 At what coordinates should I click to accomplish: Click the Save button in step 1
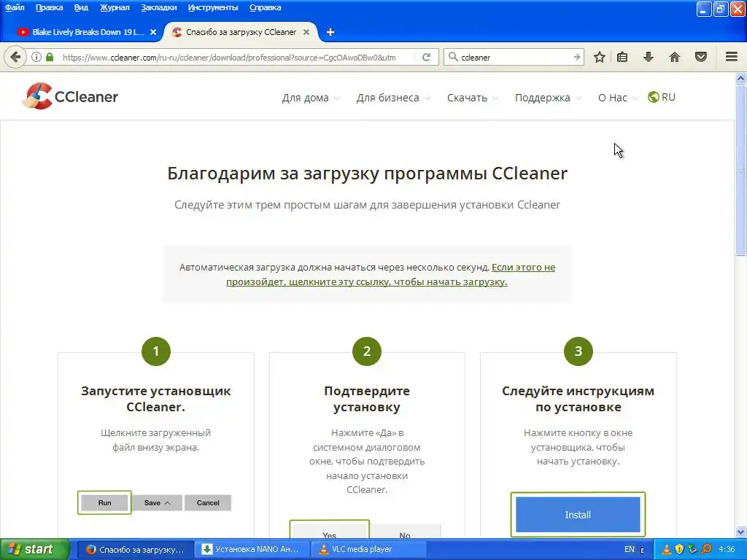click(x=157, y=502)
